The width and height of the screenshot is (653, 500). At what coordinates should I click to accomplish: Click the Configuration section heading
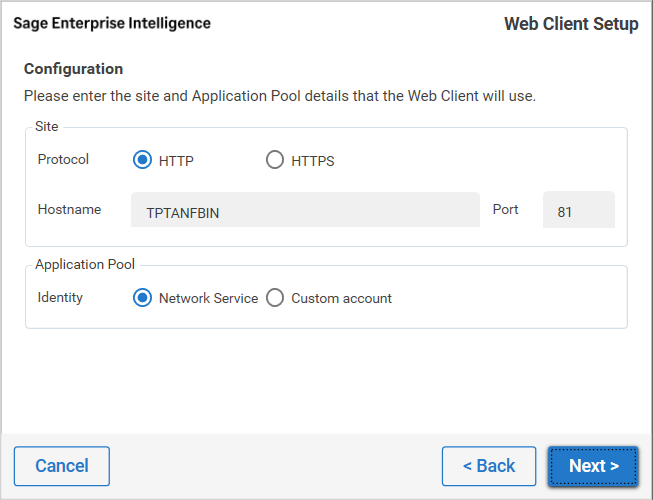73,69
